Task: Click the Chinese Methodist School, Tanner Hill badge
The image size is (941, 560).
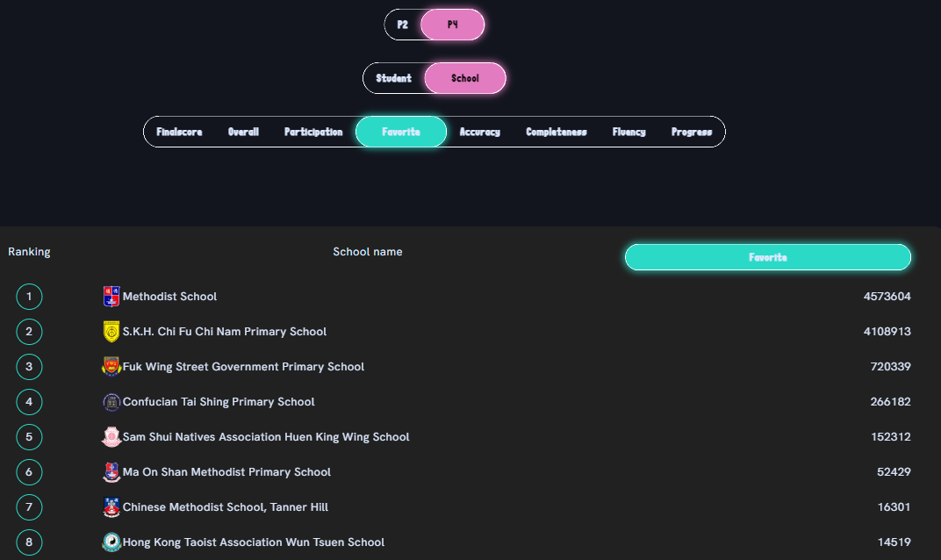Action: pyautogui.click(x=111, y=507)
